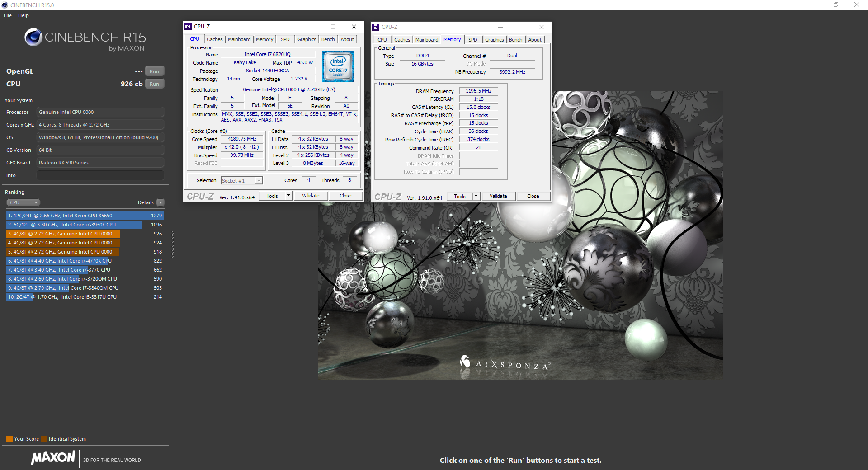Click the Your Score orange legend swatch

[9, 438]
